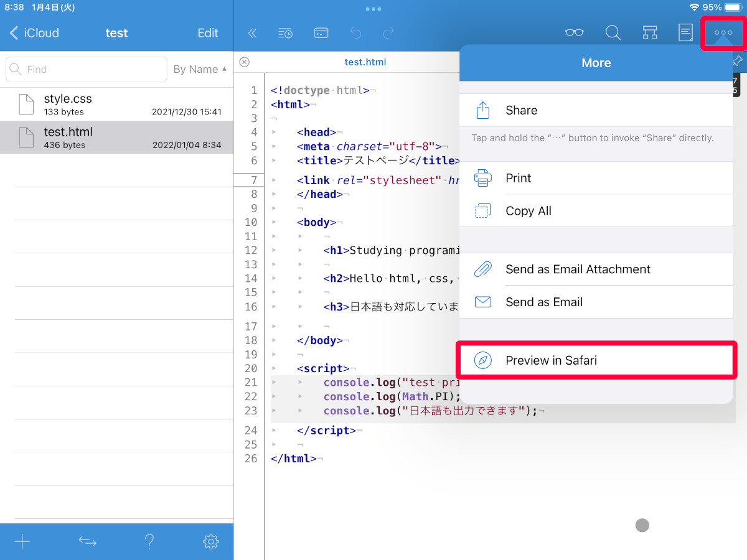This screenshot has width=747, height=560.
Task: Click line number 20 in the gutter
Action: point(251,368)
